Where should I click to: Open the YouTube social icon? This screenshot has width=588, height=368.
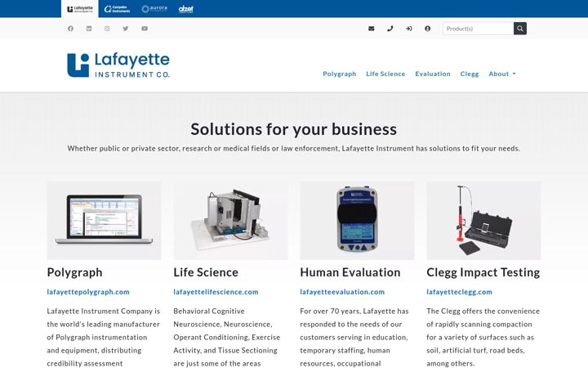(x=145, y=29)
